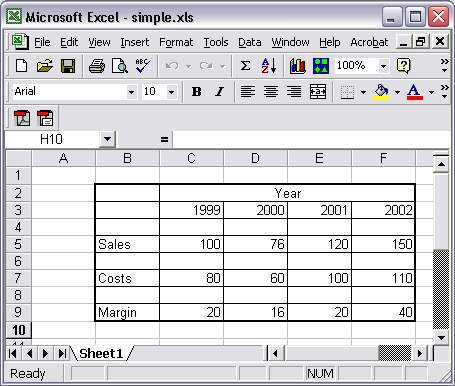Toggle Center alignment button

(271, 91)
